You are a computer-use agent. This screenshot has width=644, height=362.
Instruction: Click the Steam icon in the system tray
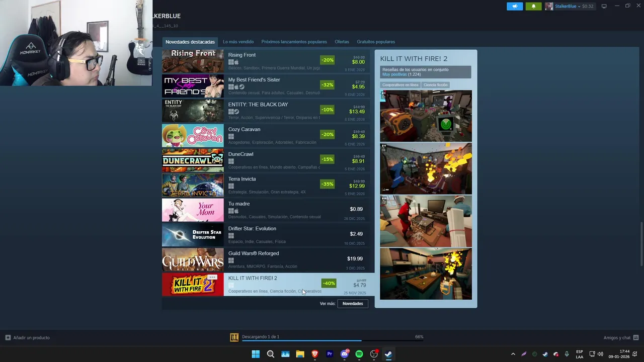click(545, 354)
